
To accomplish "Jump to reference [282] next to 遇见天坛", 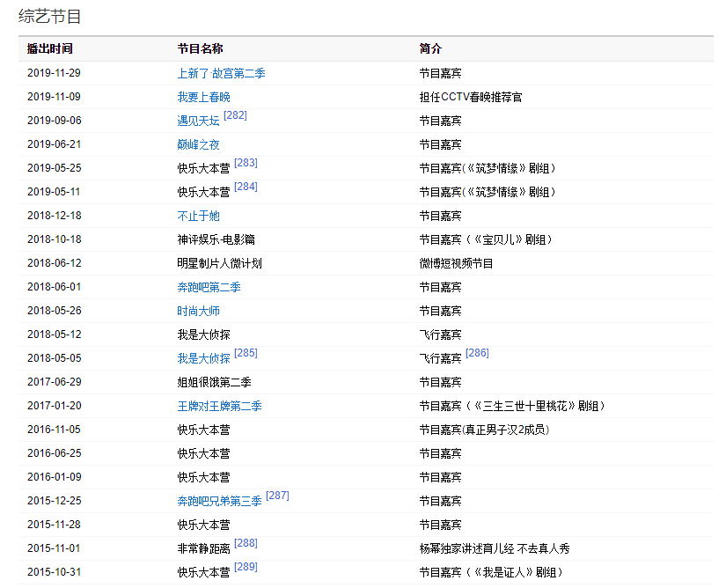I will click(x=235, y=115).
